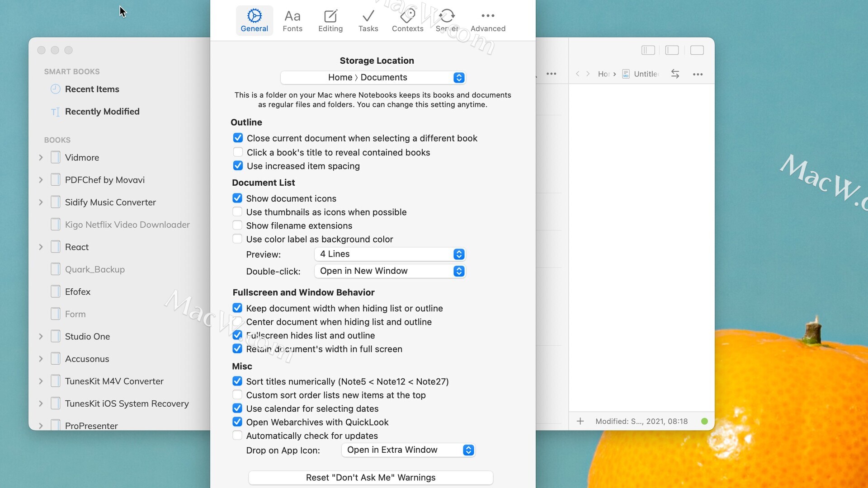
Task: Uncheck Sort titles numerically option
Action: (237, 381)
